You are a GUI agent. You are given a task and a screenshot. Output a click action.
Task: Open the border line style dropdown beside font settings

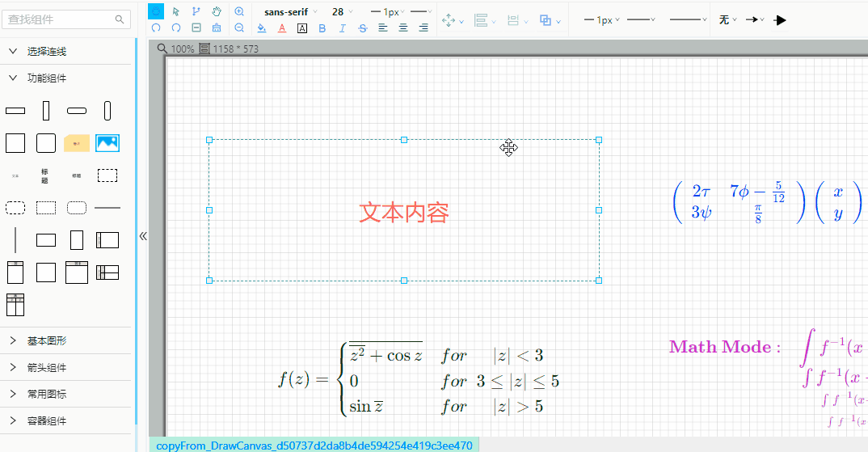[x=421, y=11]
